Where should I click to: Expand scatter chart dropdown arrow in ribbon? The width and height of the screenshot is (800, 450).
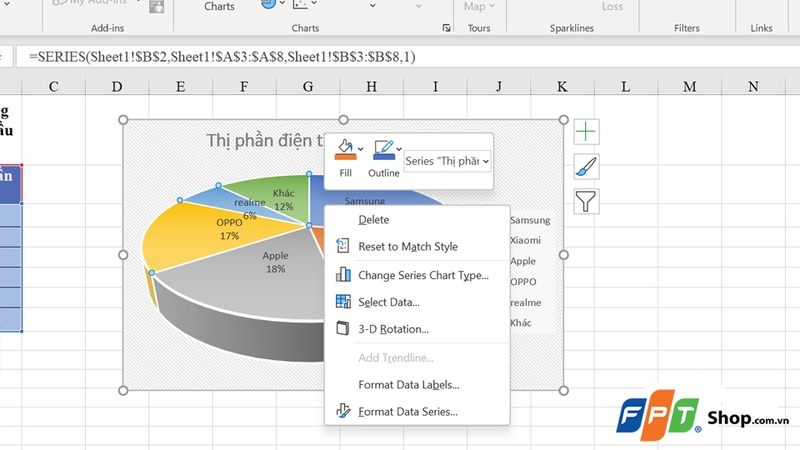tap(314, 4)
